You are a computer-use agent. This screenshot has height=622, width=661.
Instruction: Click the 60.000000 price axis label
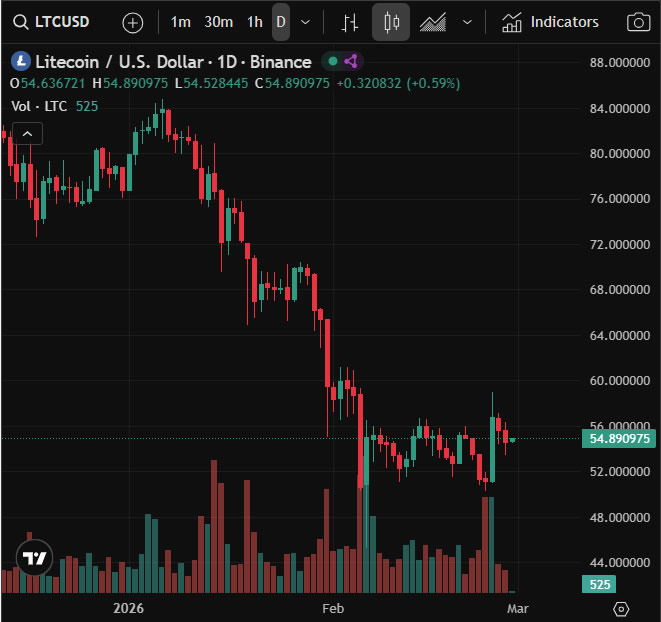[620, 381]
